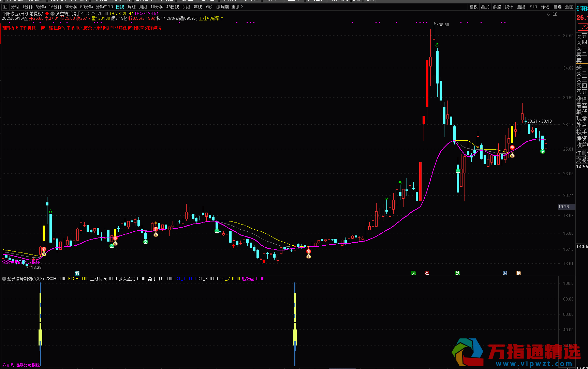
Task: Click the orange 榜 event marker
Action: (x=518, y=273)
